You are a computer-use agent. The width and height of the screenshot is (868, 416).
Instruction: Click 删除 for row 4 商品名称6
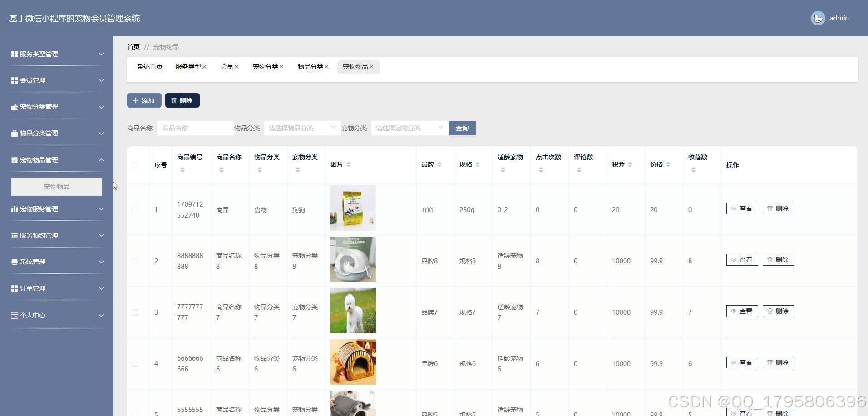[x=779, y=362]
